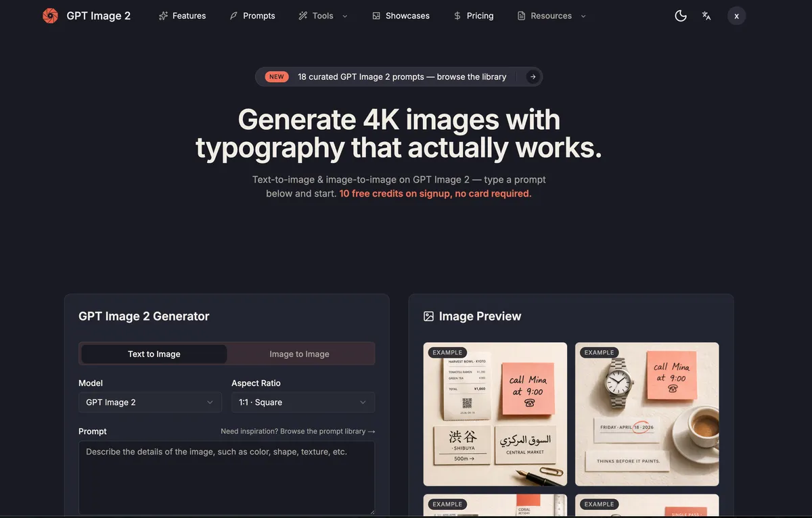Expand the Tools menu
The image size is (812, 518).
pyautogui.click(x=323, y=16)
